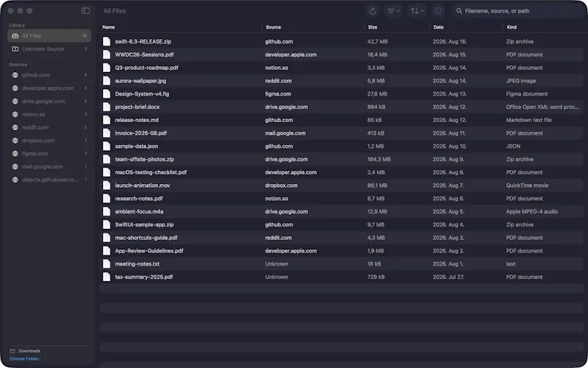Click file icon of App-Review-Guidelines.pdf
The height and width of the screenshot is (368, 588).
click(x=107, y=251)
